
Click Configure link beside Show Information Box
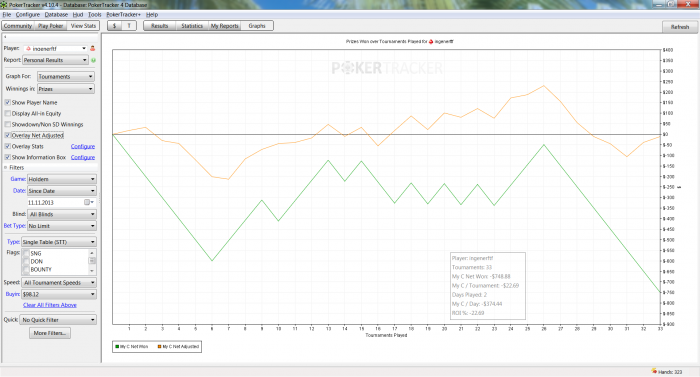tap(83, 157)
